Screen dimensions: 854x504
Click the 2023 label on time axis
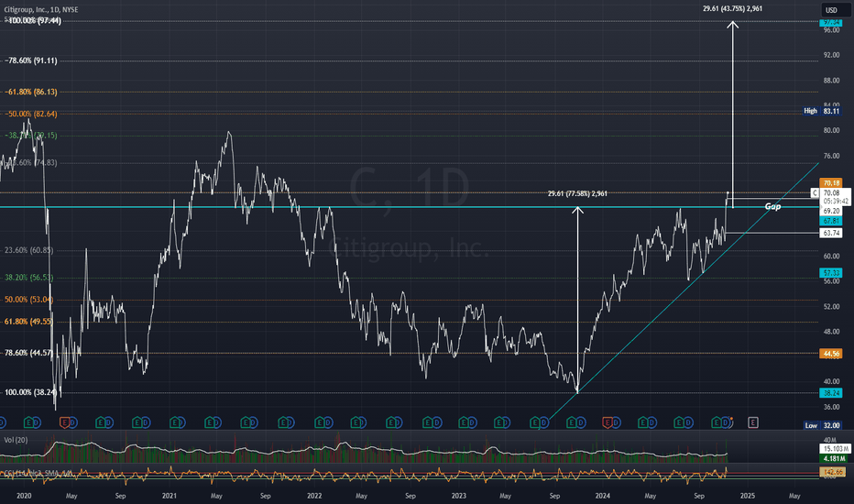click(x=458, y=496)
